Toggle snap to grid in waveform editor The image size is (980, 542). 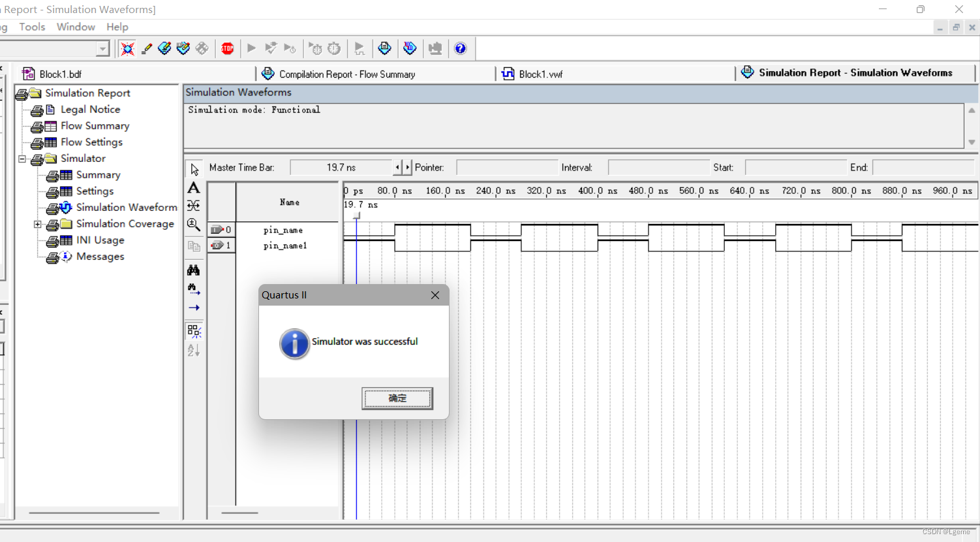pos(193,331)
